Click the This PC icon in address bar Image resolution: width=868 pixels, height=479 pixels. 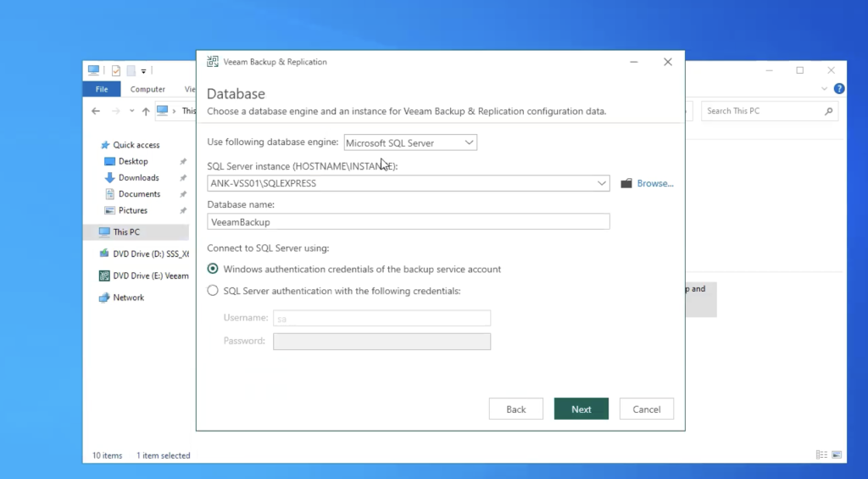(x=162, y=110)
